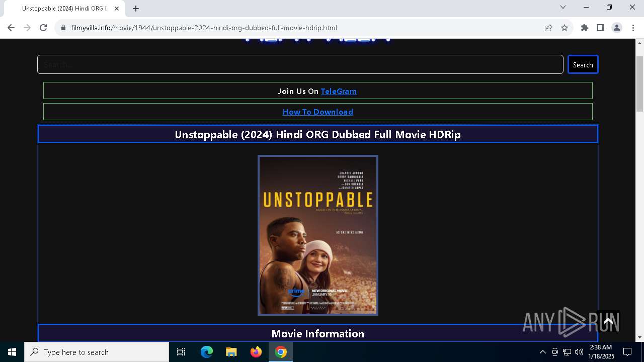
Task: Select the Unstoppable (2024) Hindi ORG tab
Action: [64, 9]
